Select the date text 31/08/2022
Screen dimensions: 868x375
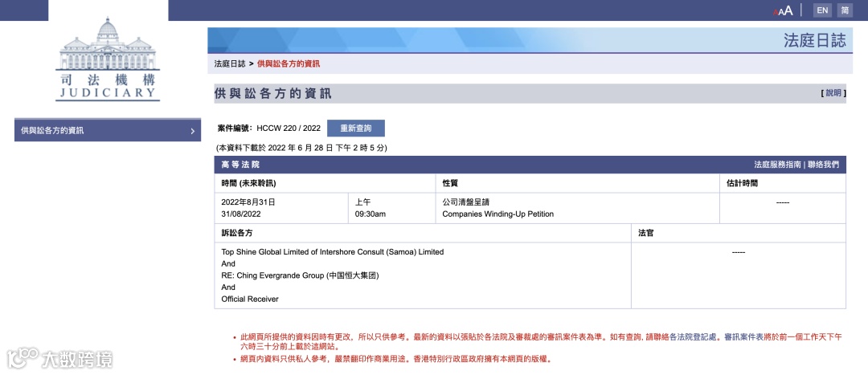point(241,214)
